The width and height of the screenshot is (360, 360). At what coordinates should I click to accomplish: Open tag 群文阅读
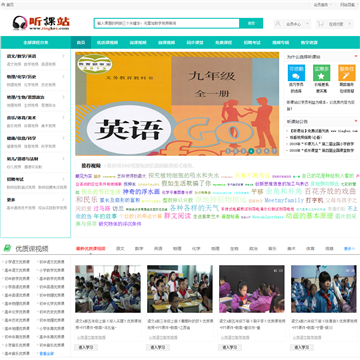tap(177, 216)
